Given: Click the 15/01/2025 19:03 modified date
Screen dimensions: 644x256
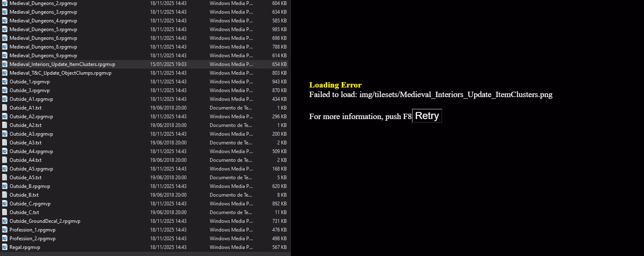Looking at the screenshot, I should (x=168, y=64).
